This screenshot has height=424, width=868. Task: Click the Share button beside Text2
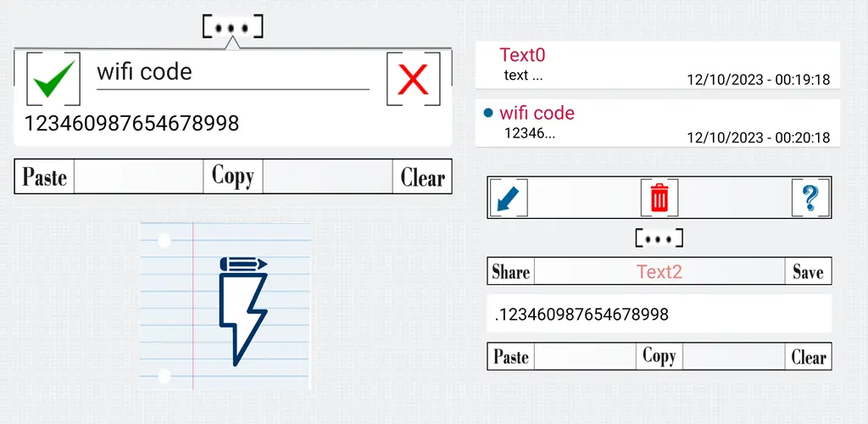point(511,271)
